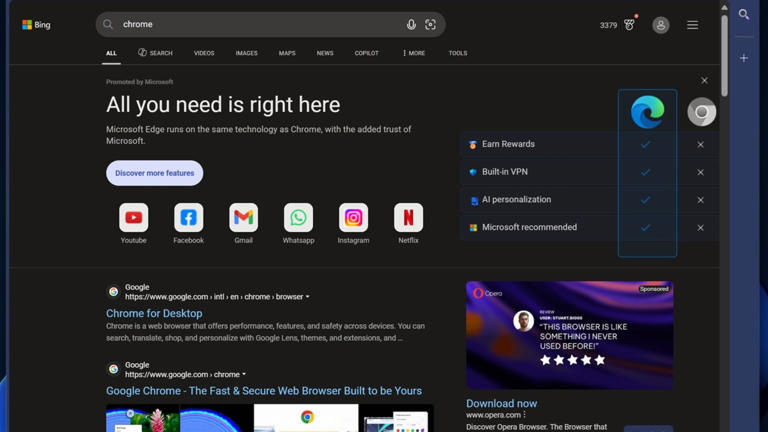Click the sidebar search magnifier icon
The image size is (768, 432).
(x=744, y=15)
